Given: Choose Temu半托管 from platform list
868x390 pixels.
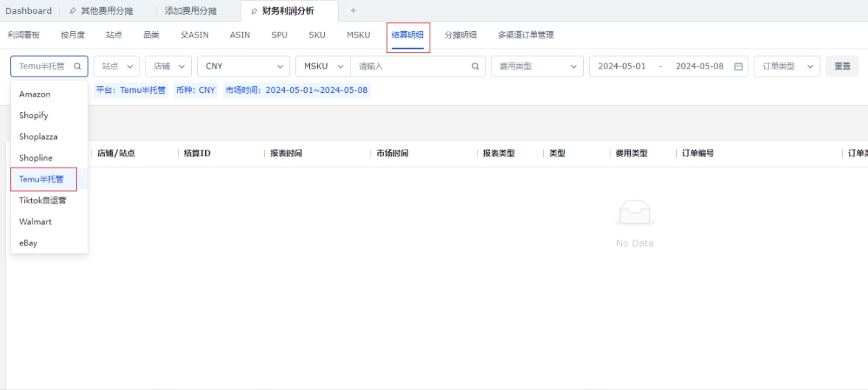Looking at the screenshot, I should [x=49, y=178].
